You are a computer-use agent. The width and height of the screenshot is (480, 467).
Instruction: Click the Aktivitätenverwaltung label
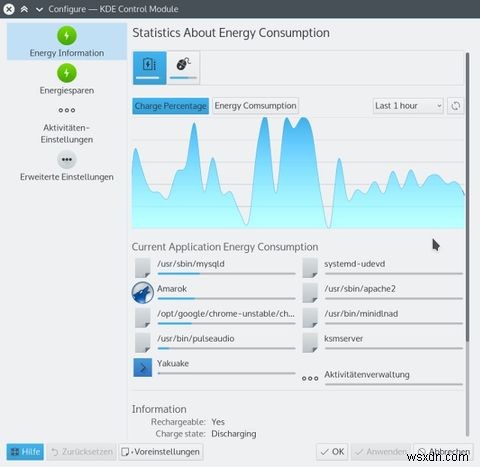tap(367, 375)
